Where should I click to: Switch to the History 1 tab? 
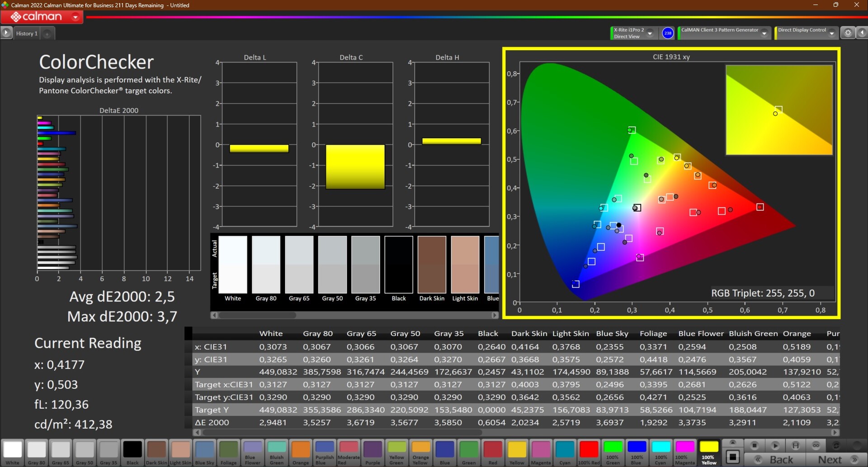click(x=27, y=33)
